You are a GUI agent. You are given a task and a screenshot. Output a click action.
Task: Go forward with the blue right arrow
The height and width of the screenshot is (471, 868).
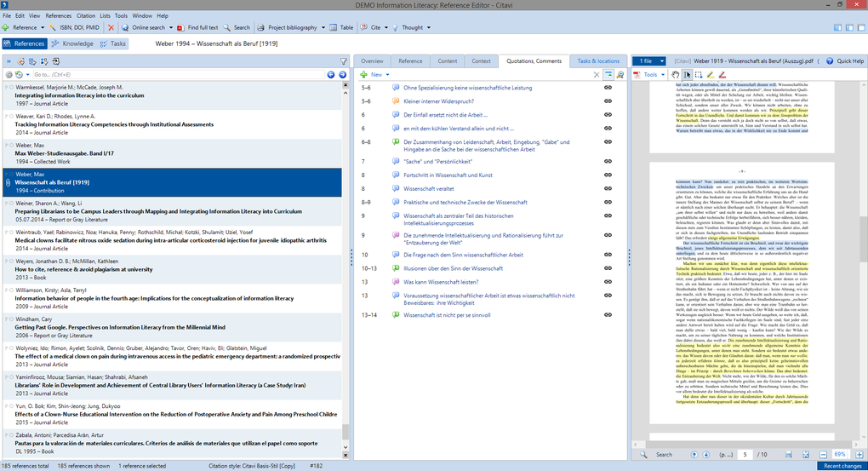pos(343,74)
